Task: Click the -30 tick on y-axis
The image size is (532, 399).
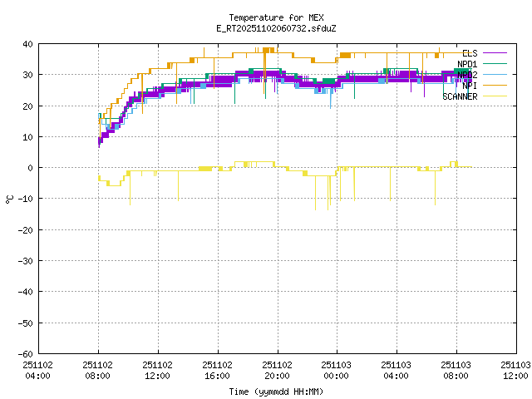Action: 25,260
